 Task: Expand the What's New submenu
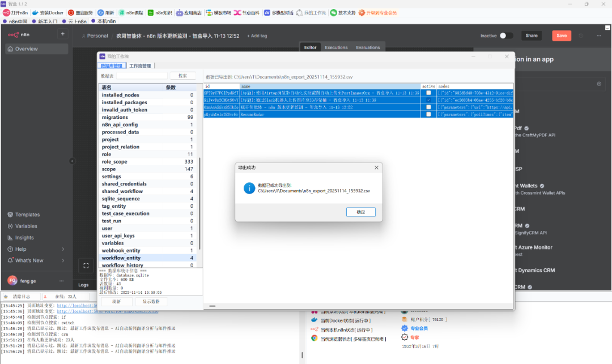tap(63, 260)
